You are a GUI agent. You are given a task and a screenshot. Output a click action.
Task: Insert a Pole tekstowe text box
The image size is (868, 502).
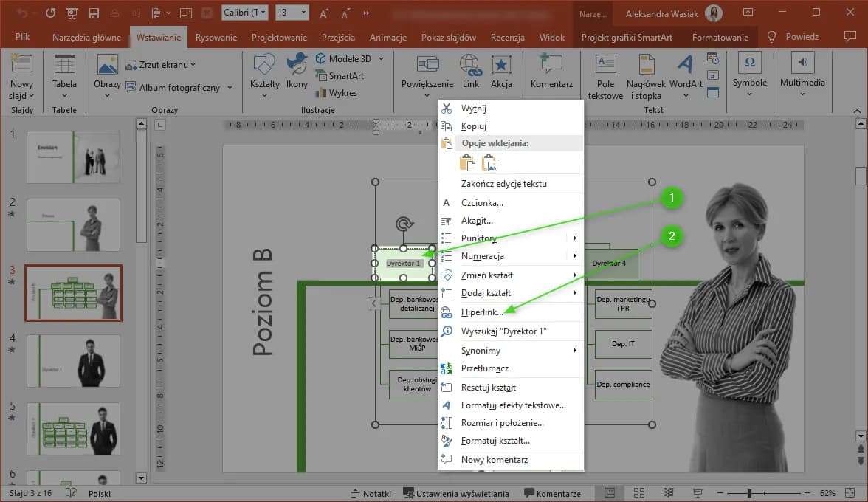coord(604,76)
